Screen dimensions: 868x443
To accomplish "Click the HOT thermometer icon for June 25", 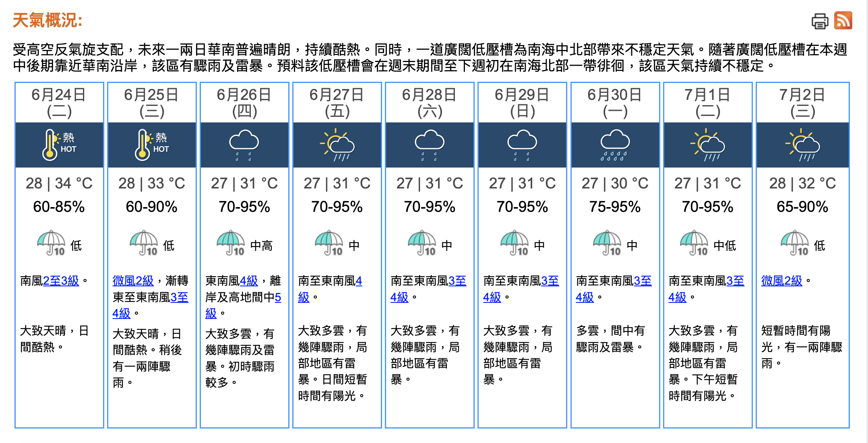I will (151, 145).
